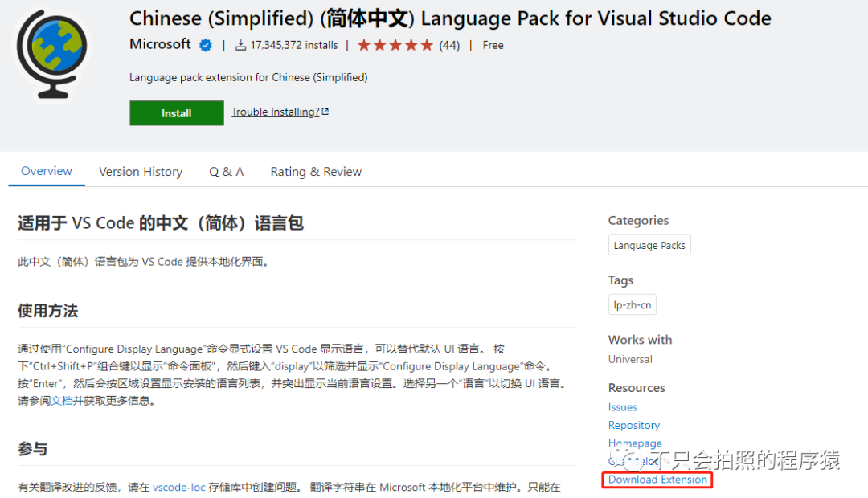868x498 pixels.
Task: Go to the Rating & Review tab
Action: click(x=316, y=172)
